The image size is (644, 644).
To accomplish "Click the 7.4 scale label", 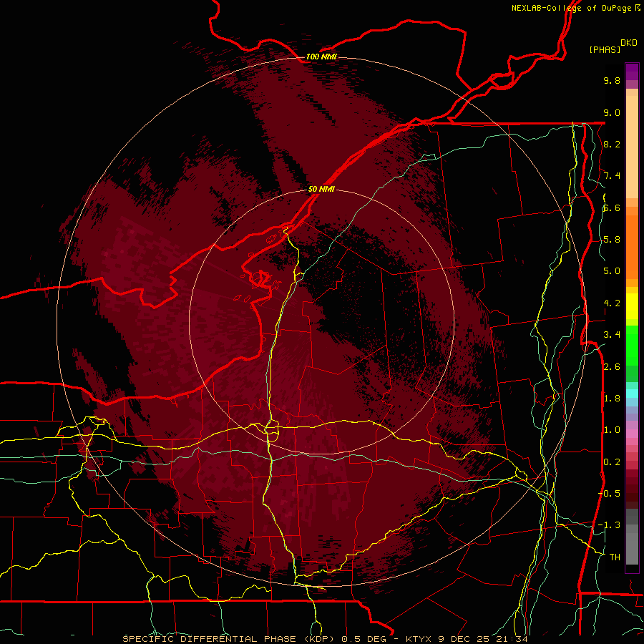I will [x=612, y=176].
